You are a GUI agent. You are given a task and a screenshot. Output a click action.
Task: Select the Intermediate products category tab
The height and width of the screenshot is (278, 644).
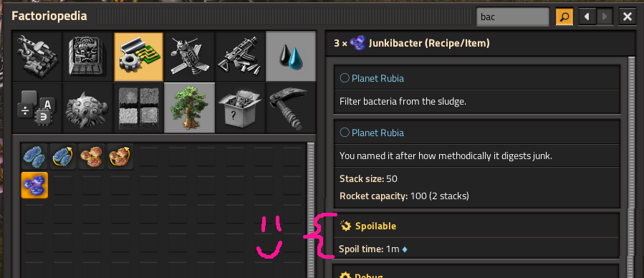point(138,57)
